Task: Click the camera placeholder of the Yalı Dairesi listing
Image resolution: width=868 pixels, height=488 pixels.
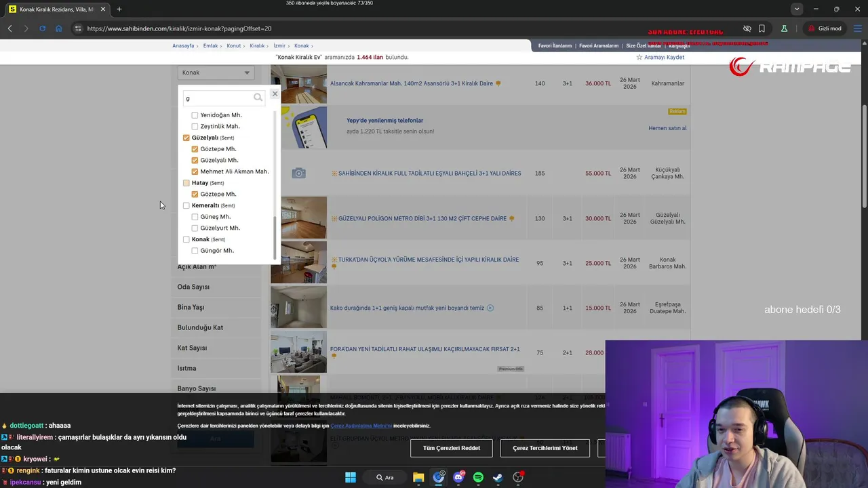Action: 298,174
